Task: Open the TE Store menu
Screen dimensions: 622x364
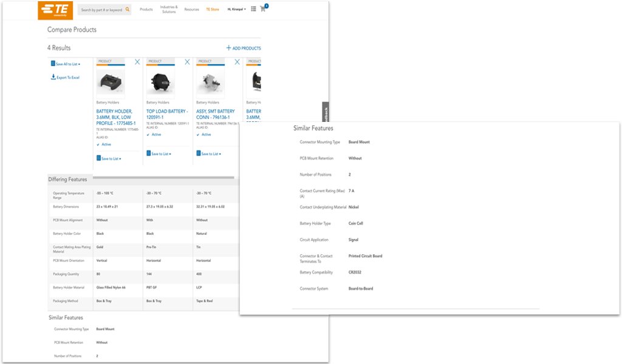Action: pos(213,9)
